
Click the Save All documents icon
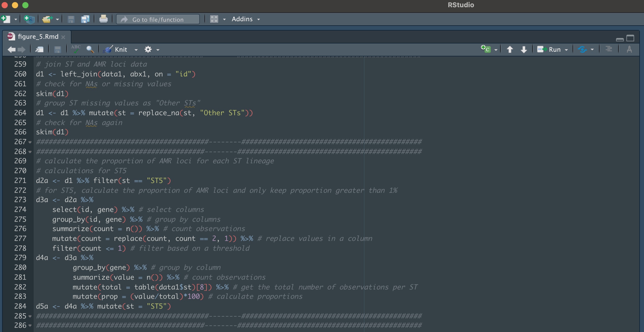(x=85, y=19)
